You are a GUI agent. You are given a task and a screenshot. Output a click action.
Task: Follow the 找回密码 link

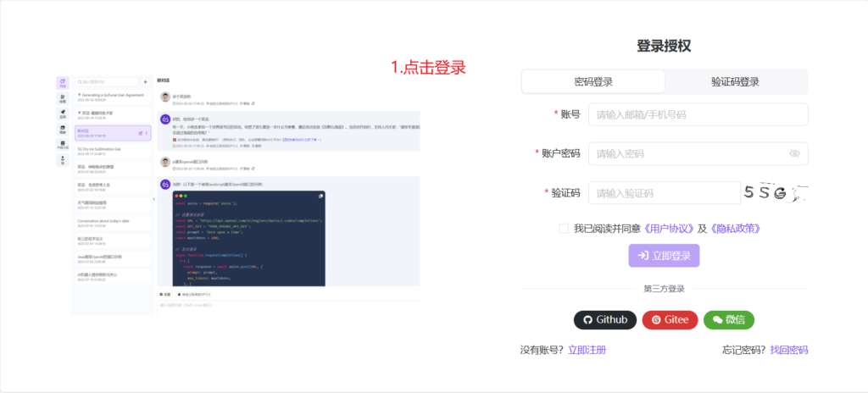(789, 350)
